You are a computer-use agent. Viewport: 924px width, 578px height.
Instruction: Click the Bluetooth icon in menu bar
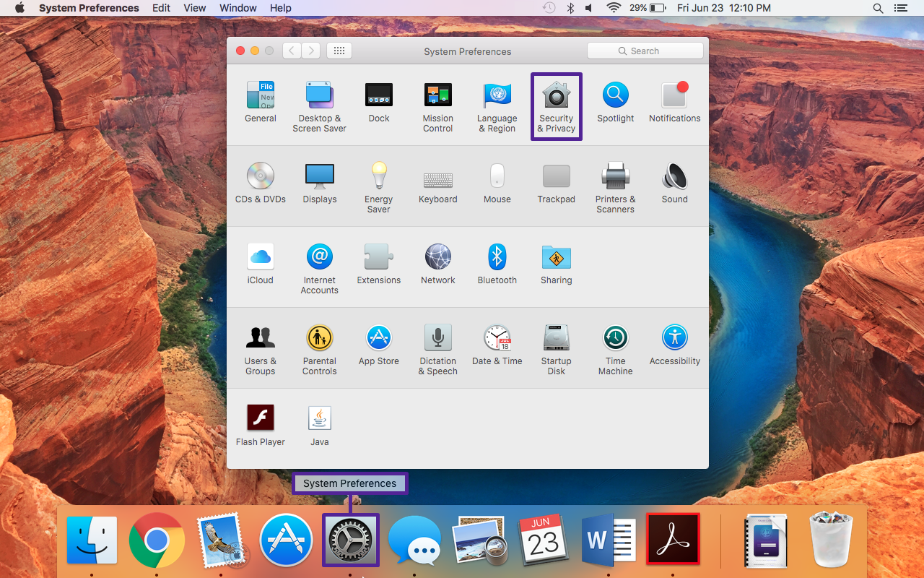[570, 8]
